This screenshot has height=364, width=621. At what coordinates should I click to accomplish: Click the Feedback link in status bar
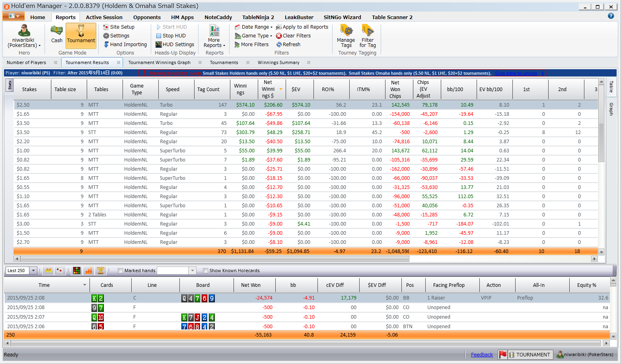(482, 355)
